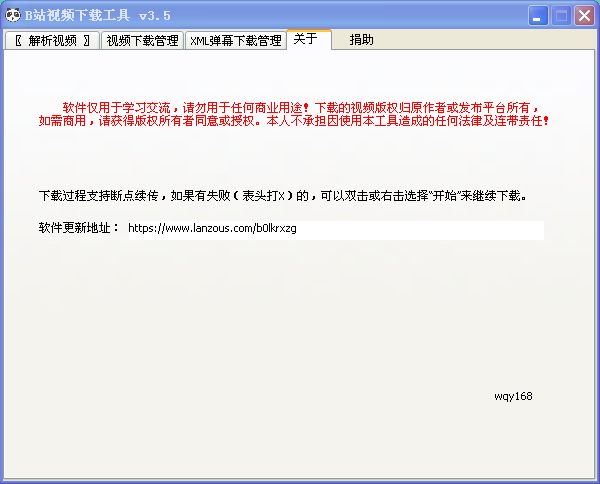
Task: Click the quoted word 开始 in the instructions
Action: point(445,196)
